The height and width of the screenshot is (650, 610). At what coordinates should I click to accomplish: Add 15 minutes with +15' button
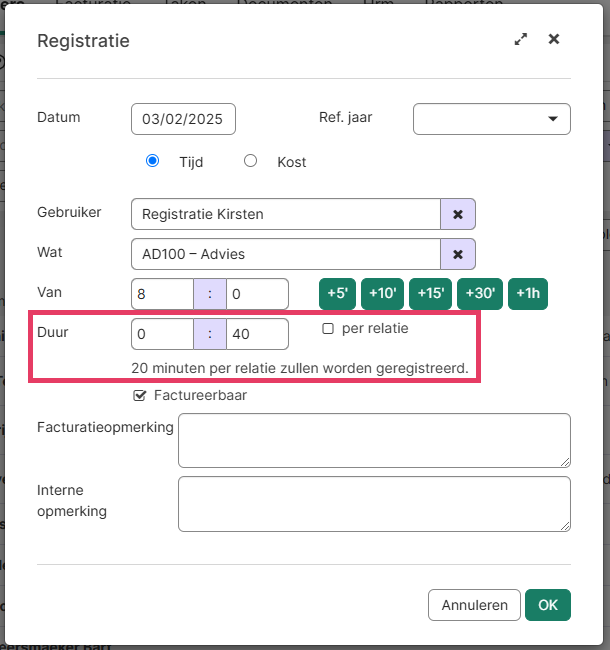430,294
